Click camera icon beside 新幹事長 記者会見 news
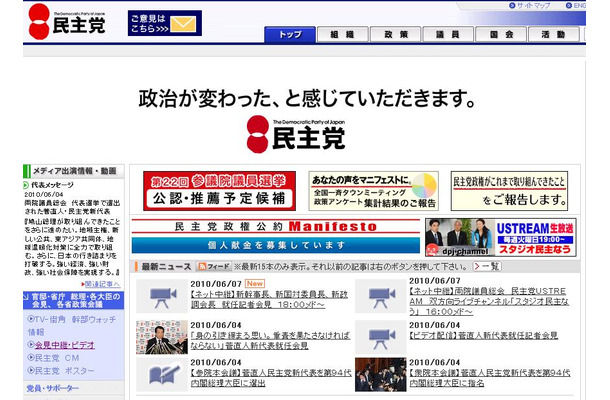Viewport: 610px width, 400px height. (162, 296)
